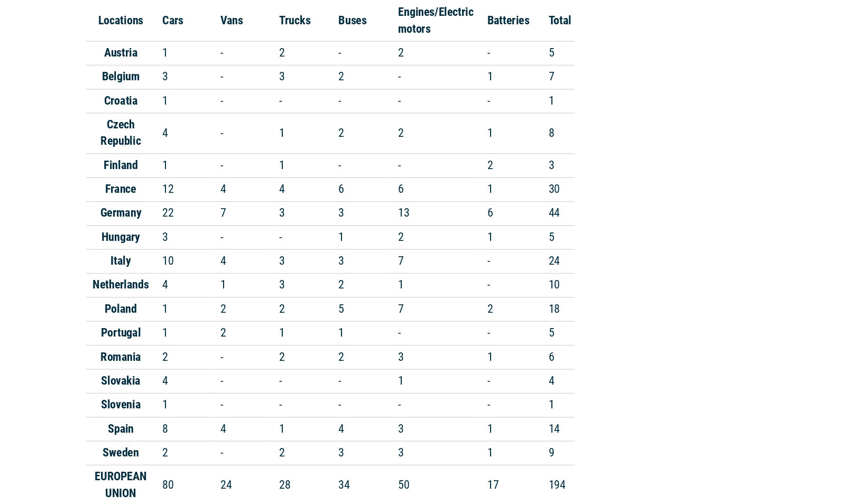Click Italy's total value 24
Screen dimensions: 849x504
coord(554,260)
